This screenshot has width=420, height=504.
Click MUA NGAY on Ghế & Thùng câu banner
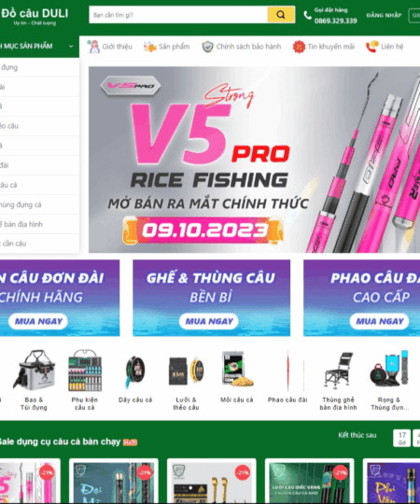click(x=209, y=321)
